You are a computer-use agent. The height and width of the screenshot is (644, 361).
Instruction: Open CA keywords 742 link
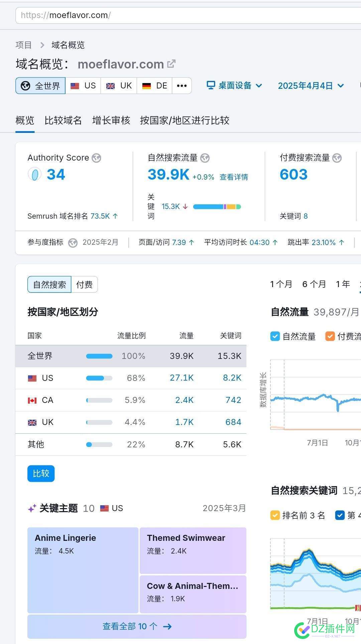(233, 400)
